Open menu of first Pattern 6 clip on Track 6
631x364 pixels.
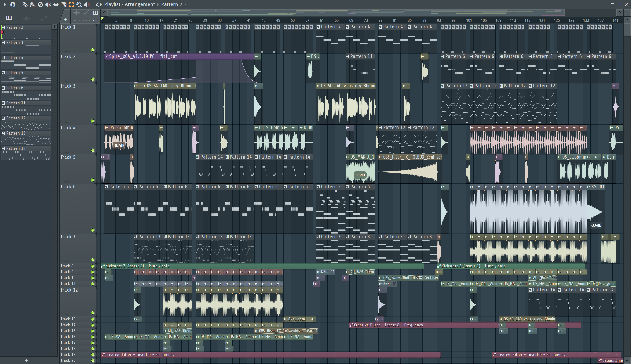[x=106, y=187]
